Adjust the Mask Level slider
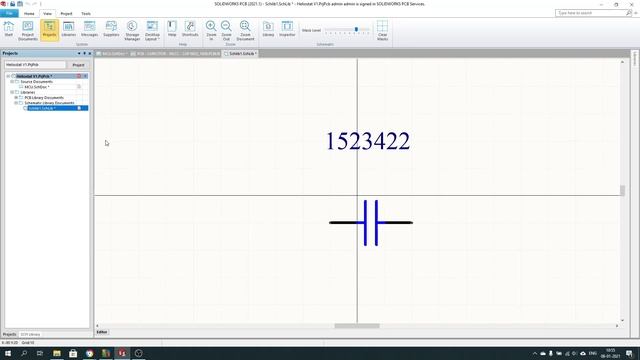Image resolution: width=640 pixels, height=360 pixels. click(356, 30)
